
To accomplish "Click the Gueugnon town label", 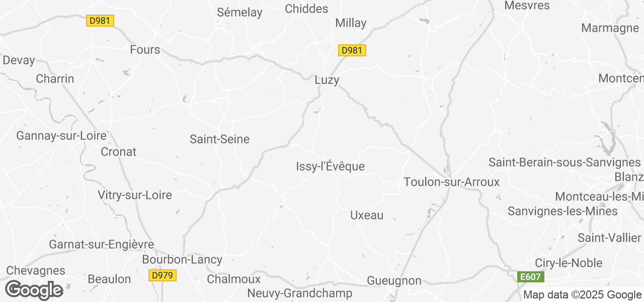I will (x=394, y=281).
